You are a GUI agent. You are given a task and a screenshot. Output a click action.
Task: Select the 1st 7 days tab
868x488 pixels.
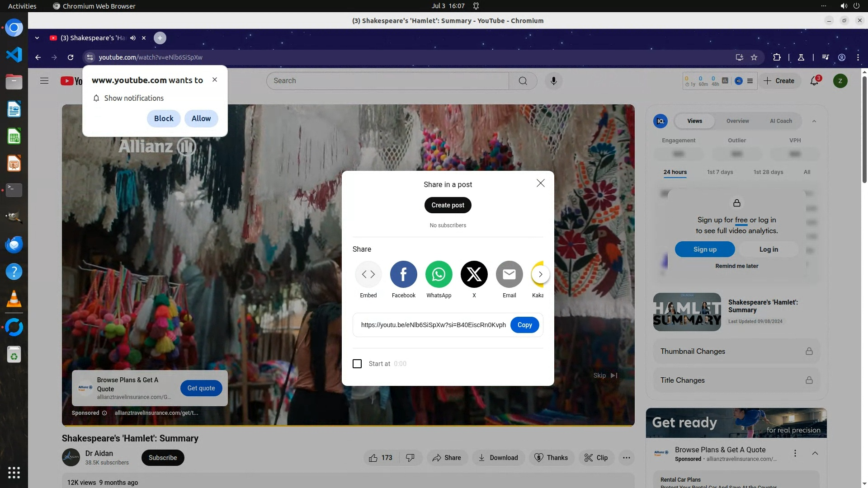point(720,172)
